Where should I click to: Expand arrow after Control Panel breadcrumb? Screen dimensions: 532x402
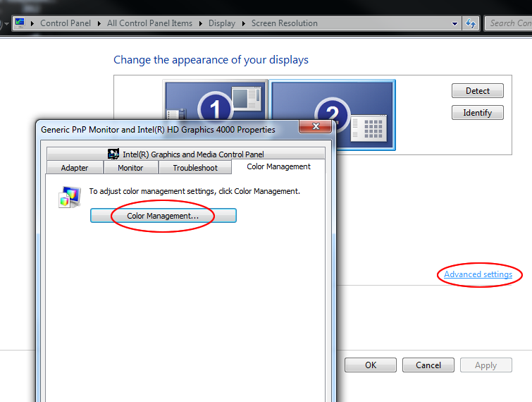tap(99, 23)
